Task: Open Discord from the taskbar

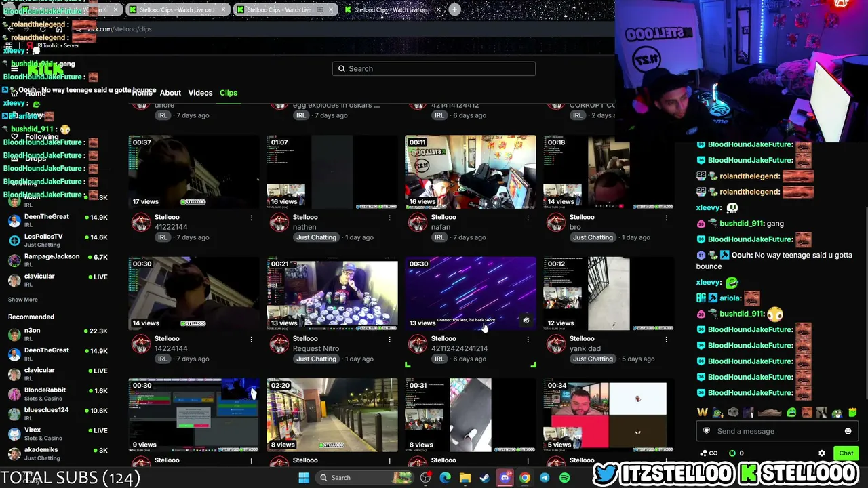Action: (x=505, y=478)
